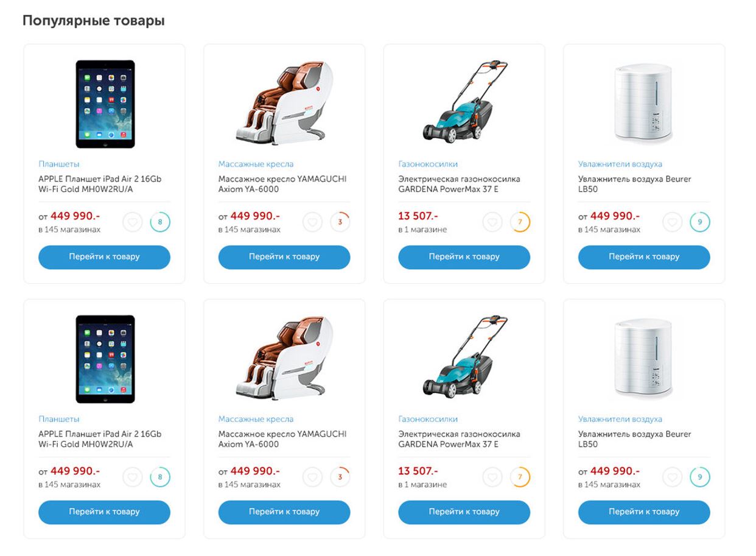Open the Планшеты category link in top row
Image resolution: width=756 pixels, height=556 pixels.
(x=59, y=164)
